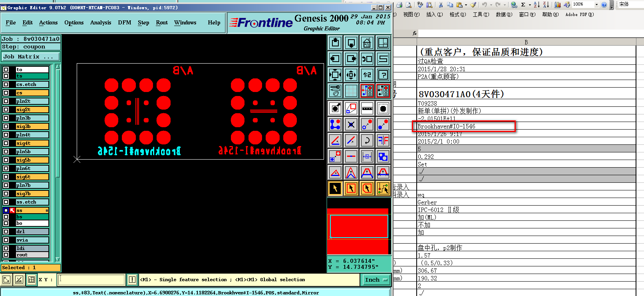Click the Excel formula bar input
Screen dimensions: 644x296
[531, 33]
